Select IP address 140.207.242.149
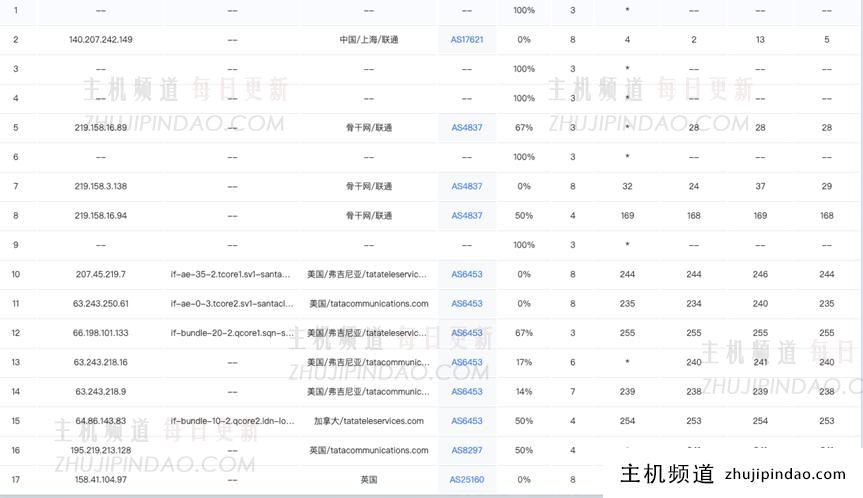Screen dimensions: 863x498 101,40
